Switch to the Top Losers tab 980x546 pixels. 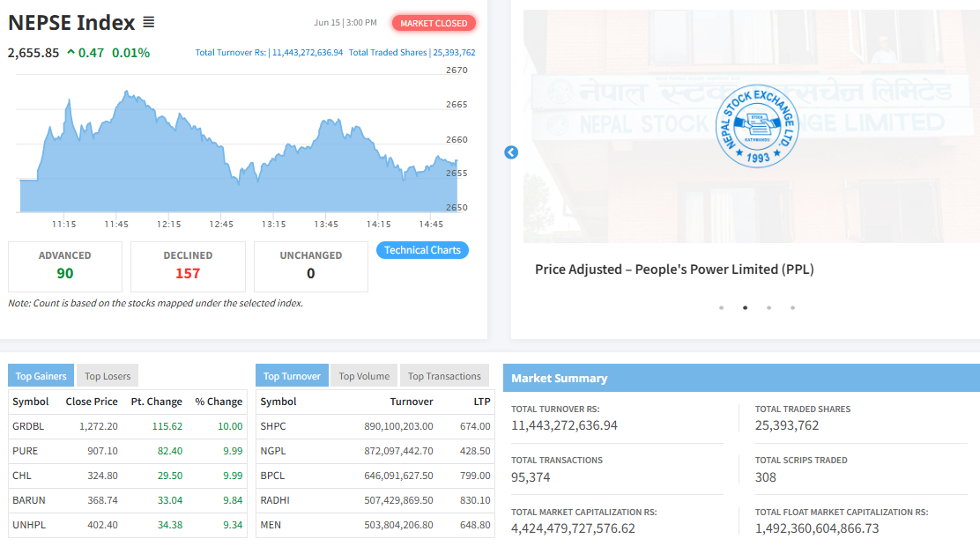(108, 376)
